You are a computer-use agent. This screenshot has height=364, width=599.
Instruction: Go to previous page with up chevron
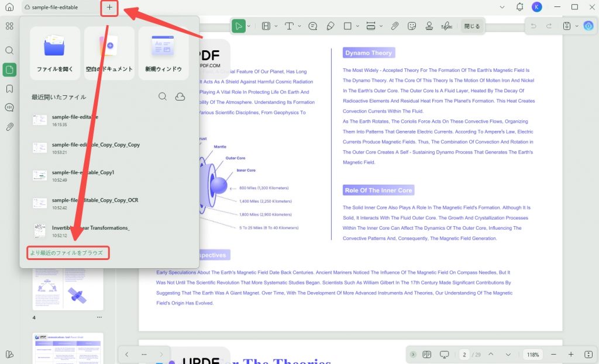(491, 355)
